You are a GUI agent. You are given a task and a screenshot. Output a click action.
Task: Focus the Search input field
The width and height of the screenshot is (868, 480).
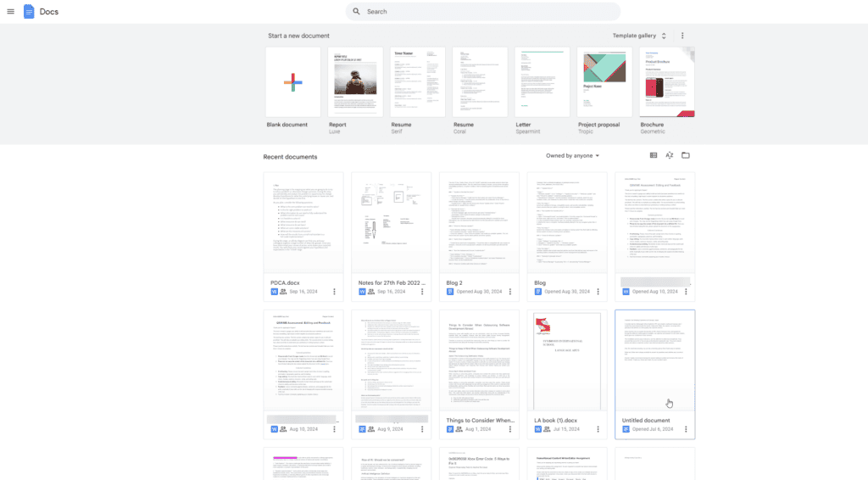[x=482, y=11]
